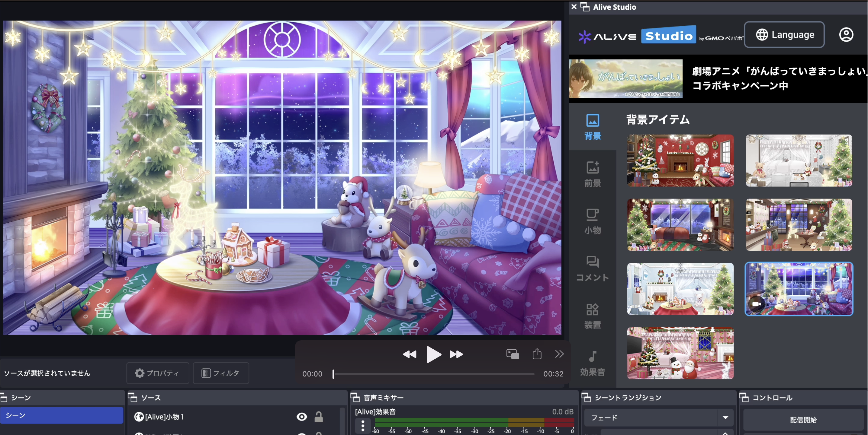Viewport: 868px width, 435px height.
Task: Click the double chevron icon in player
Action: pyautogui.click(x=559, y=354)
